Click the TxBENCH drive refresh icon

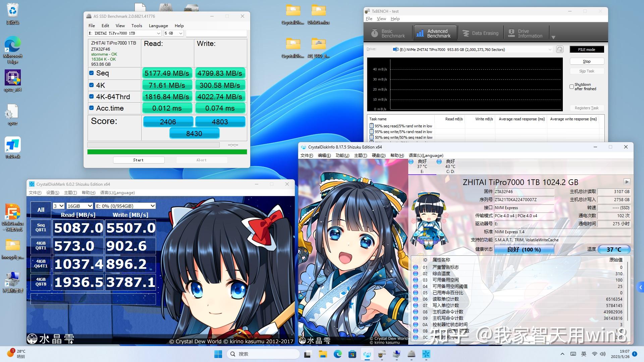coord(559,50)
